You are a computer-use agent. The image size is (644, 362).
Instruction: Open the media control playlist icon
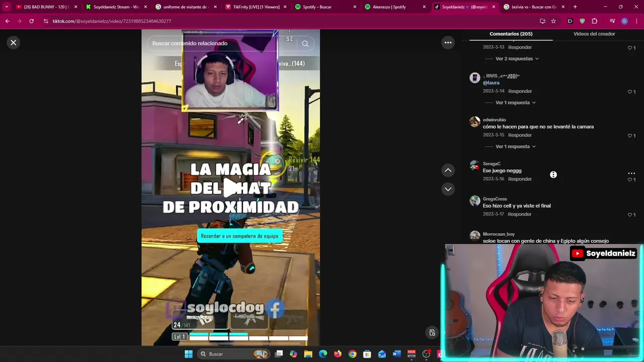[x=612, y=21]
